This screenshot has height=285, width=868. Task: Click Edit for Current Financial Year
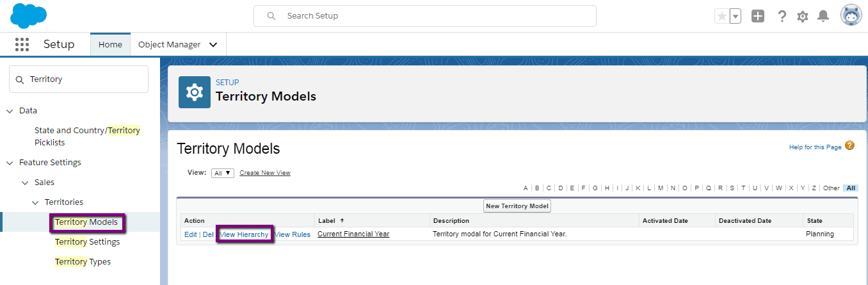[191, 234]
